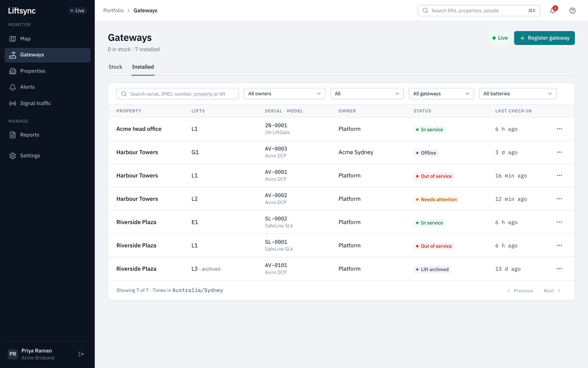Open row actions for gateway AV-0001
This screenshot has width=588, height=368.
559,175
